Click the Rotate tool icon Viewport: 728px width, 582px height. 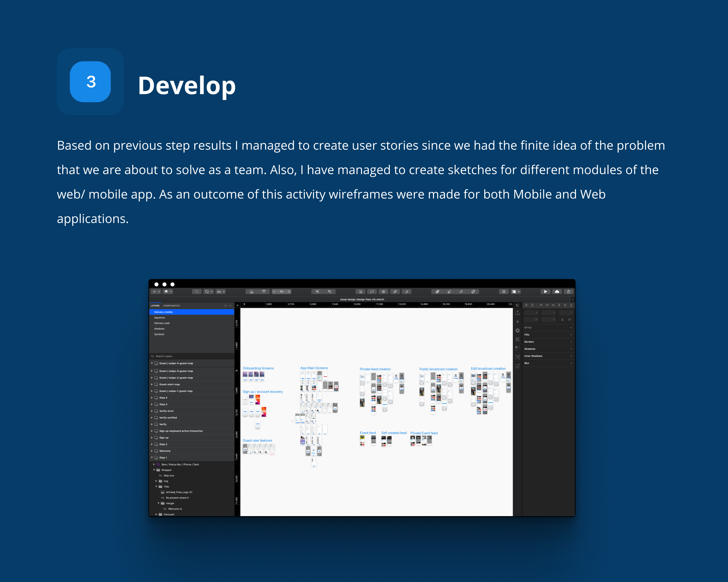click(x=372, y=292)
